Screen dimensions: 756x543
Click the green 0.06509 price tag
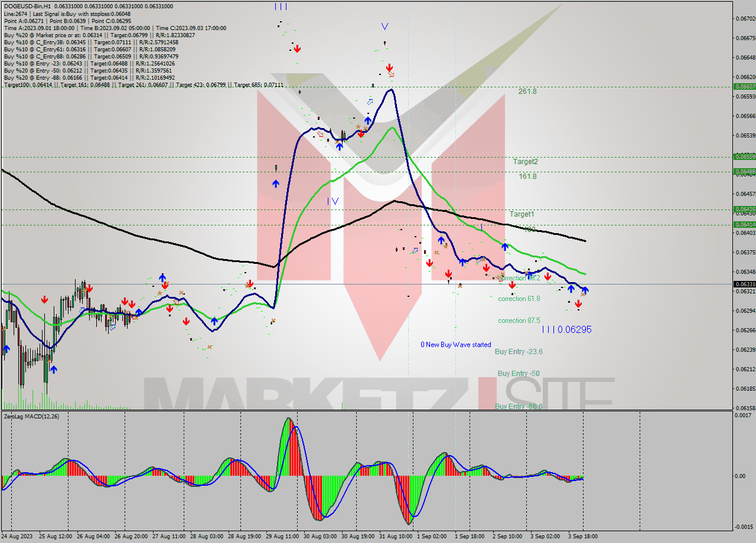744,156
